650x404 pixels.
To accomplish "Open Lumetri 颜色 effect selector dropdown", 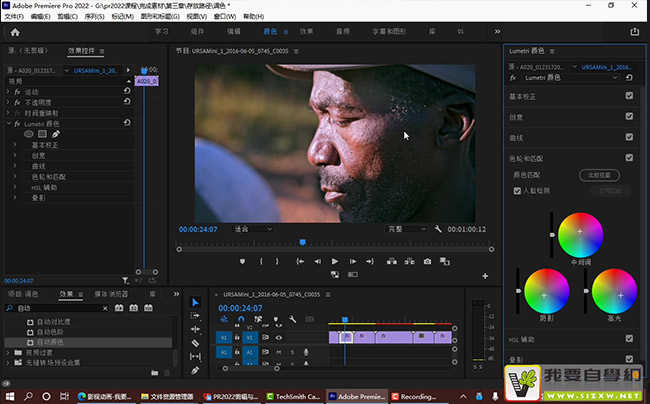I will point(570,77).
